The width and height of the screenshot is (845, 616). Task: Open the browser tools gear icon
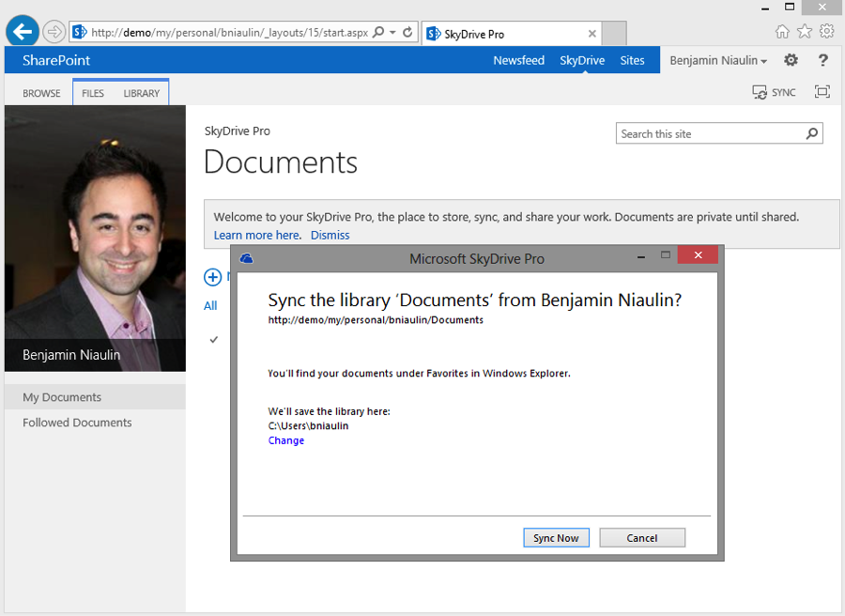826,31
